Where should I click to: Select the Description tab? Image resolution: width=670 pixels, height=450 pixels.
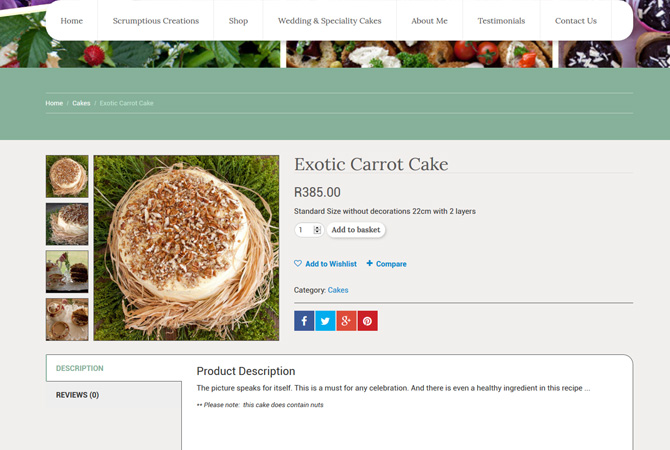click(80, 368)
